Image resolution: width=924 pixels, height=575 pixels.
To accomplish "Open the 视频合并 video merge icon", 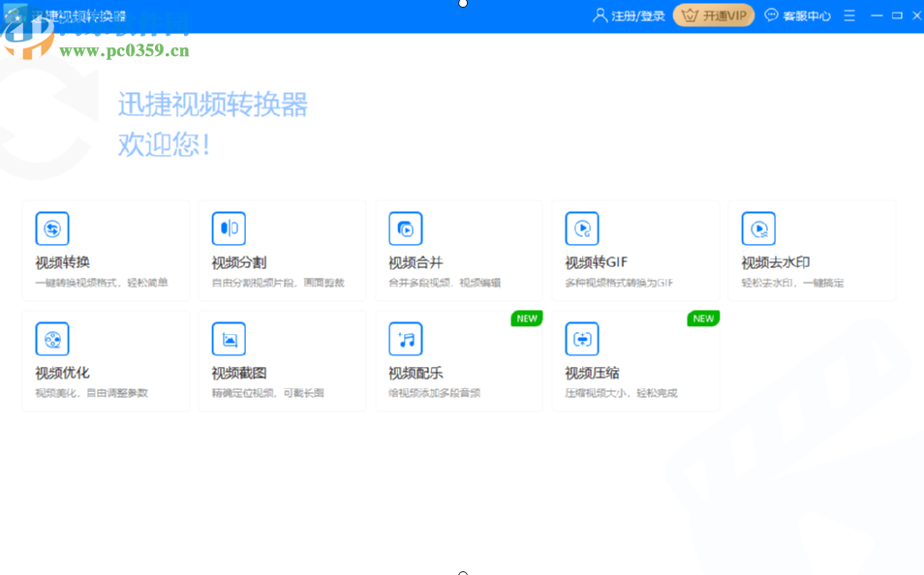I will [x=406, y=228].
